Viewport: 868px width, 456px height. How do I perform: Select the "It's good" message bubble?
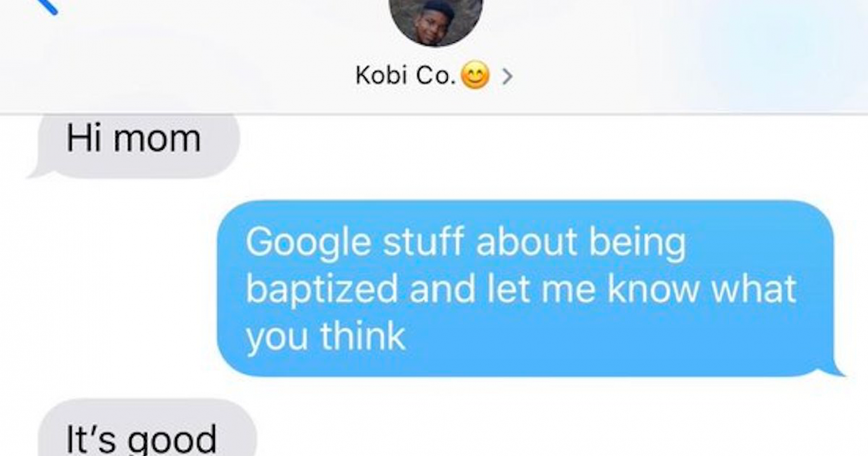[146, 429]
